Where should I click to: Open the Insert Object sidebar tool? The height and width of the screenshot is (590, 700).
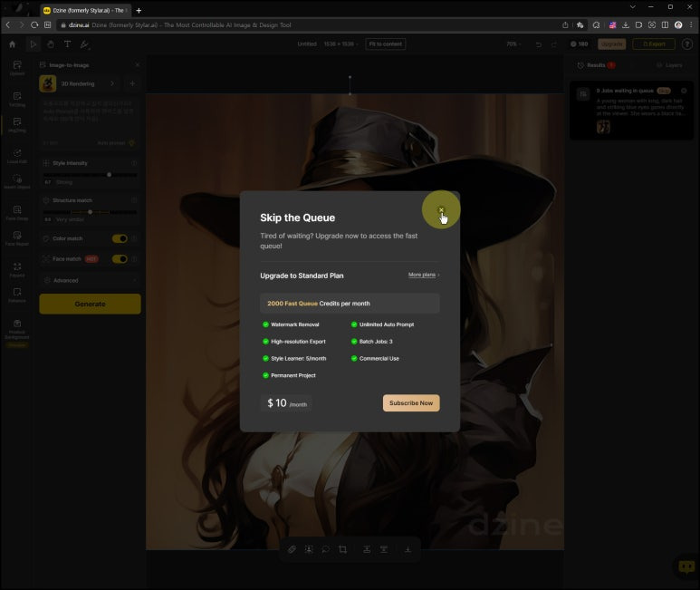17,181
